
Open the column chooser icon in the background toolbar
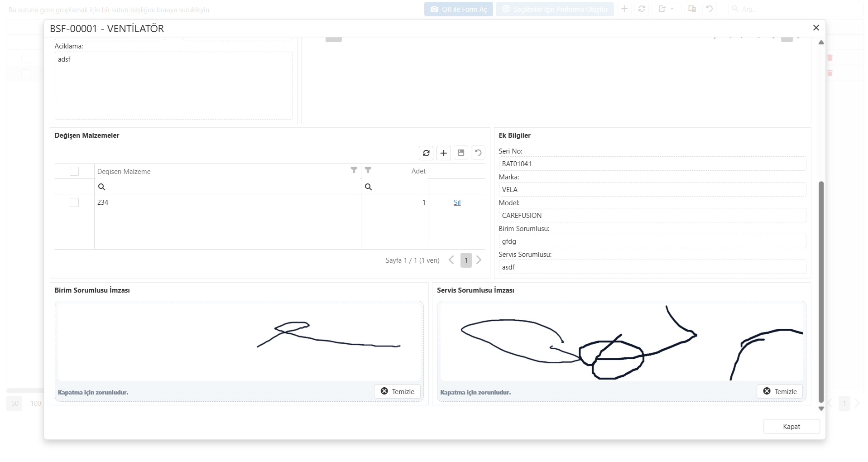pyautogui.click(x=692, y=9)
